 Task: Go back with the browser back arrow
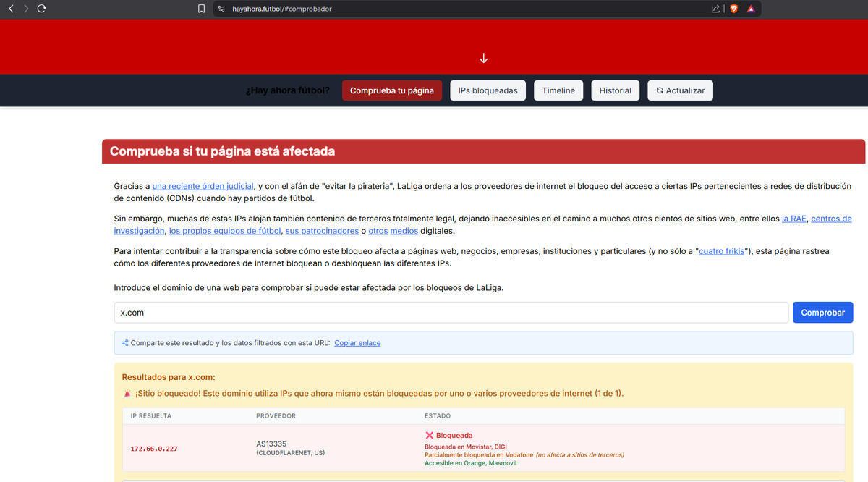(x=11, y=9)
